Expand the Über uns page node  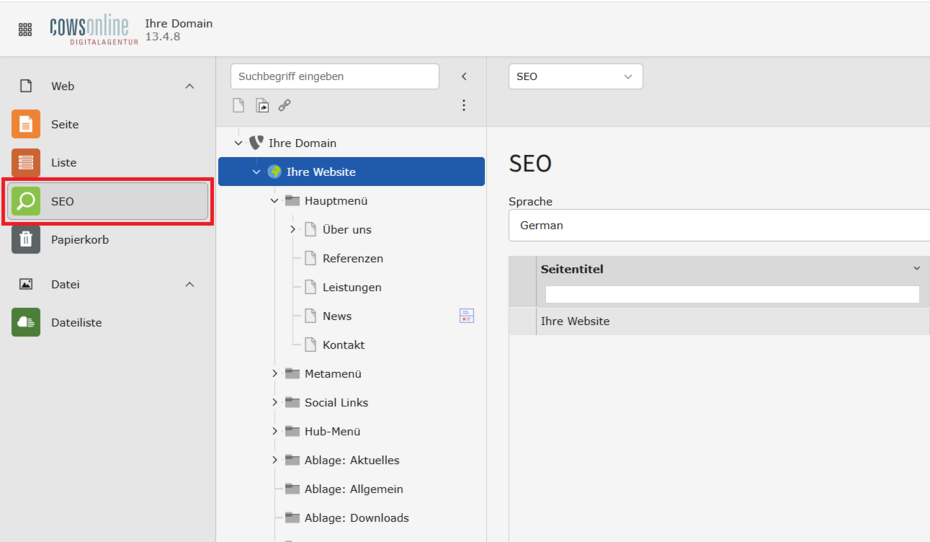click(293, 230)
